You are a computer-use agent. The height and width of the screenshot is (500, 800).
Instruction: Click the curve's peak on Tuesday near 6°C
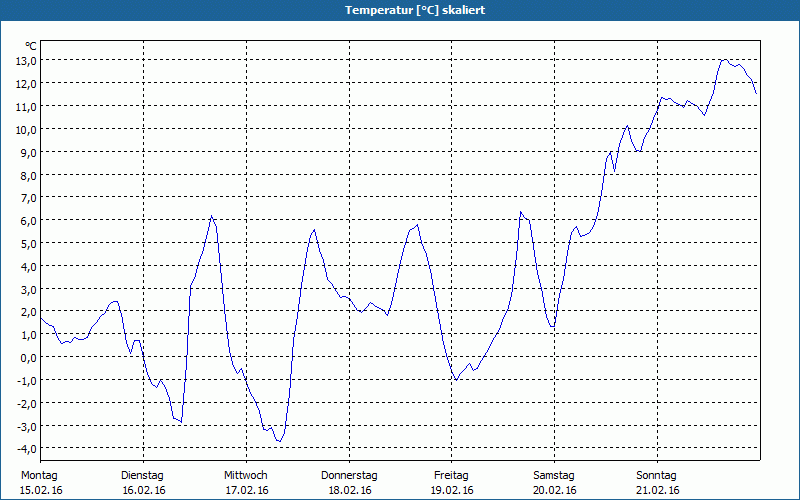point(211,217)
